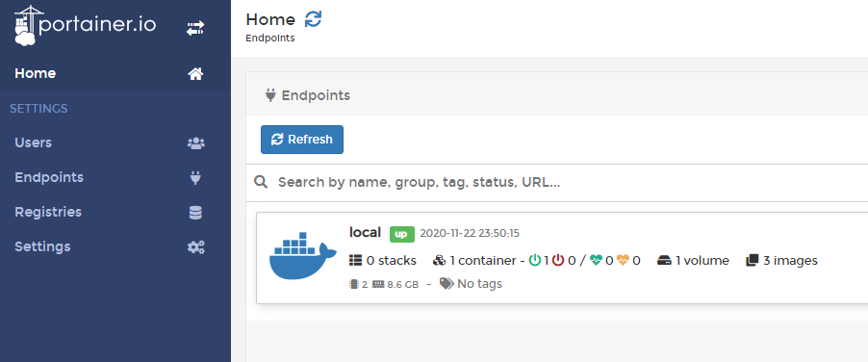The width and height of the screenshot is (868, 362).
Task: Open the Users settings page
Action: click(x=115, y=142)
